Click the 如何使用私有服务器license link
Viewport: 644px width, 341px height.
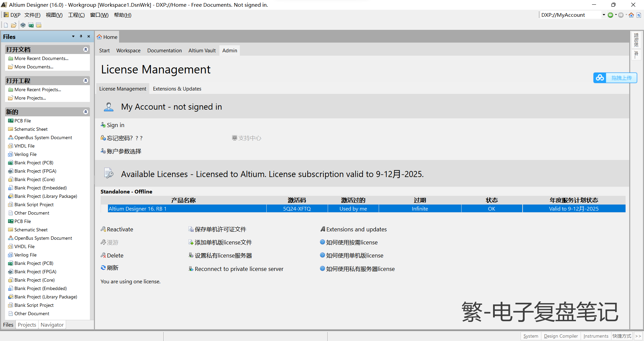click(360, 269)
